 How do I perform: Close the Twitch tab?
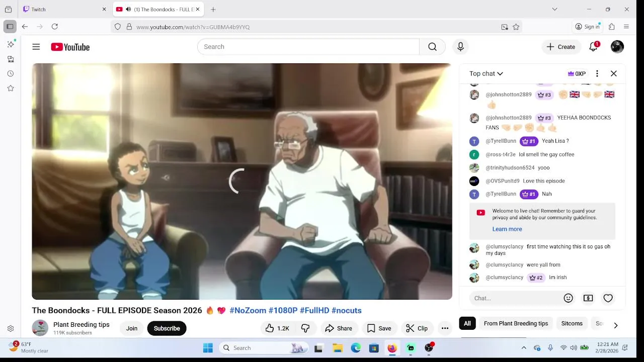[104, 10]
